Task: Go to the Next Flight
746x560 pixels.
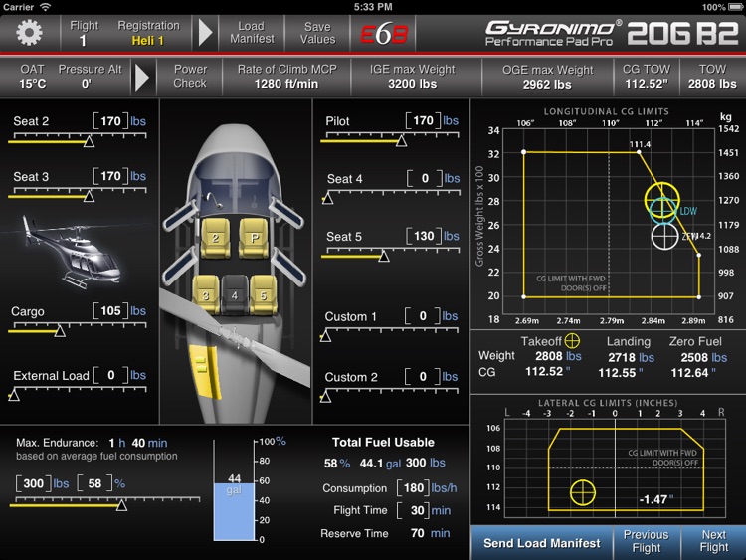Action: click(713, 541)
